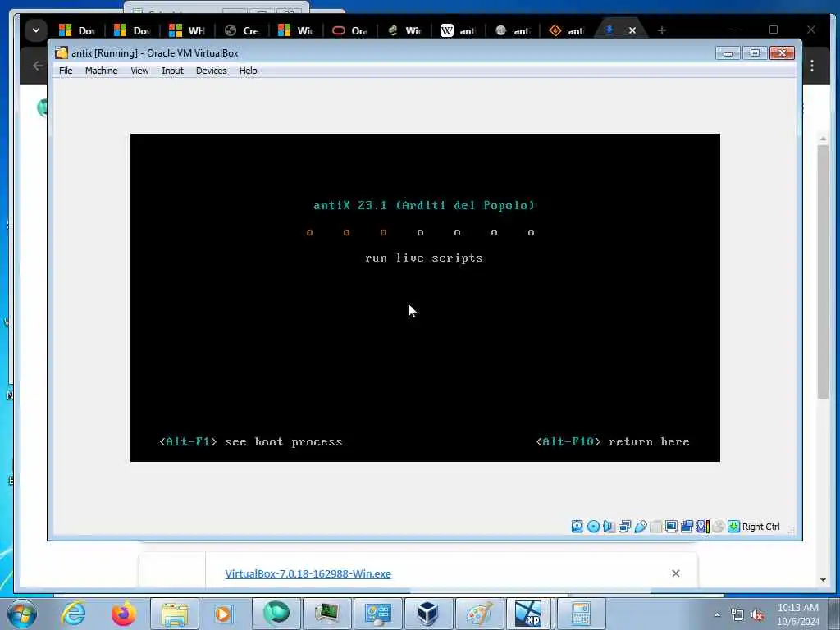This screenshot has width=840, height=630.
Task: Click the scrollbar up arrow of the page
Action: point(823,139)
